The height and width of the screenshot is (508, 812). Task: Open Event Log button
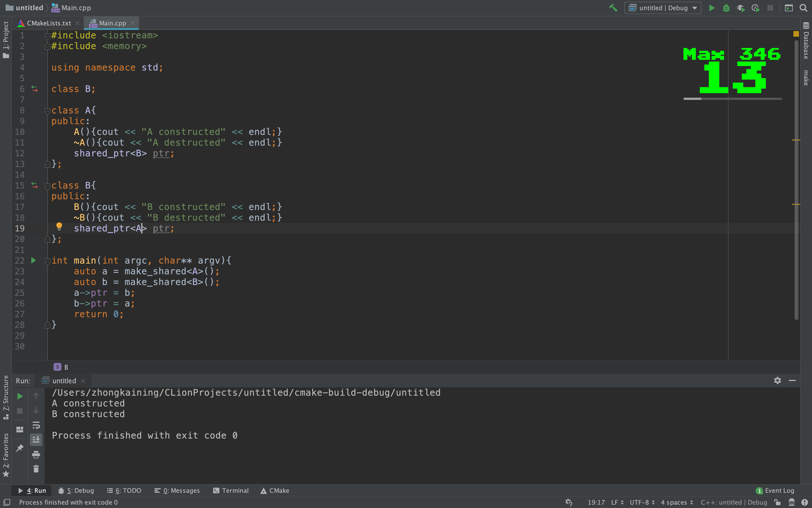(x=775, y=491)
